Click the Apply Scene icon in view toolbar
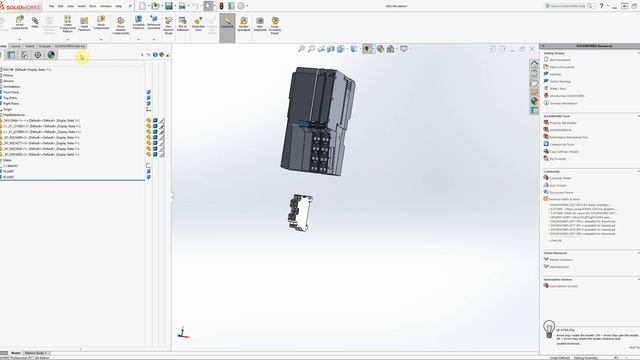This screenshot has height=360, width=640. click(390, 49)
